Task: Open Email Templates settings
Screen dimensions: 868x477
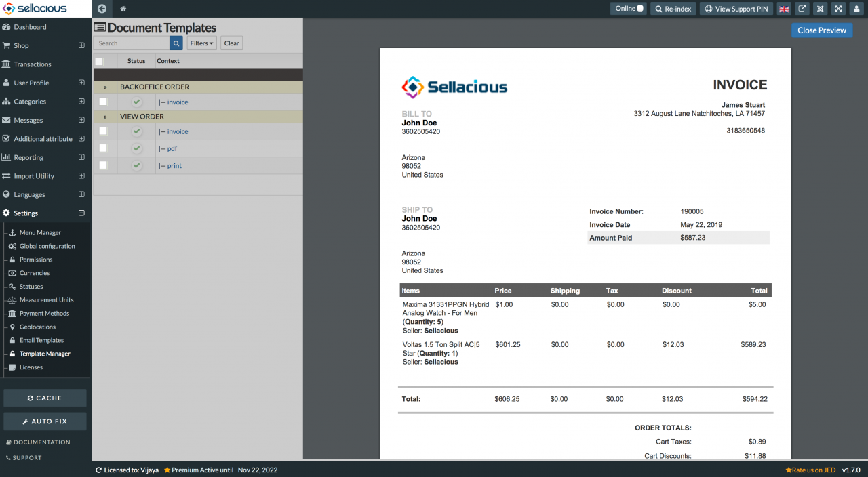Action: pos(41,340)
